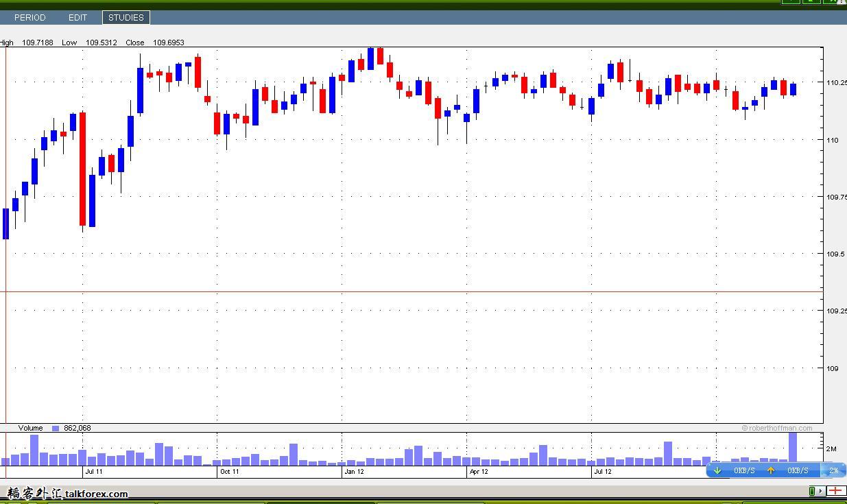Click the small right arrow beside the green indicator
This screenshot has height=504, width=847.
(820, 491)
